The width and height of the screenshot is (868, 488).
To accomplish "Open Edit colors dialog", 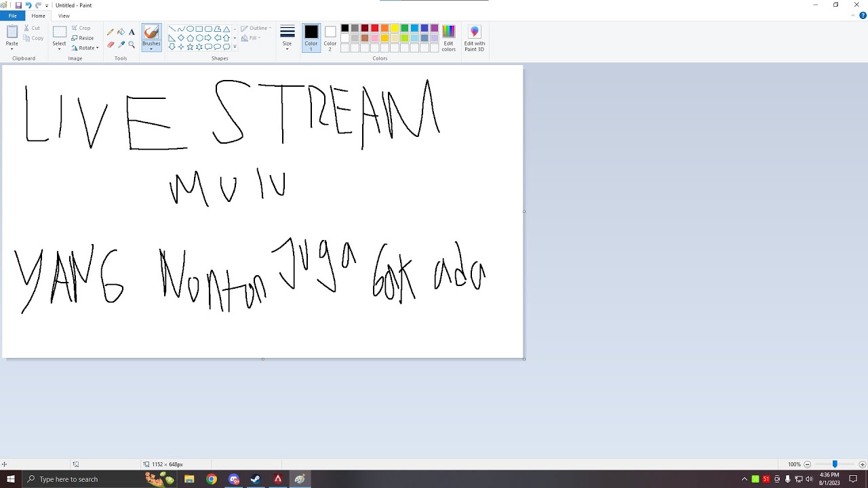I will point(448,37).
